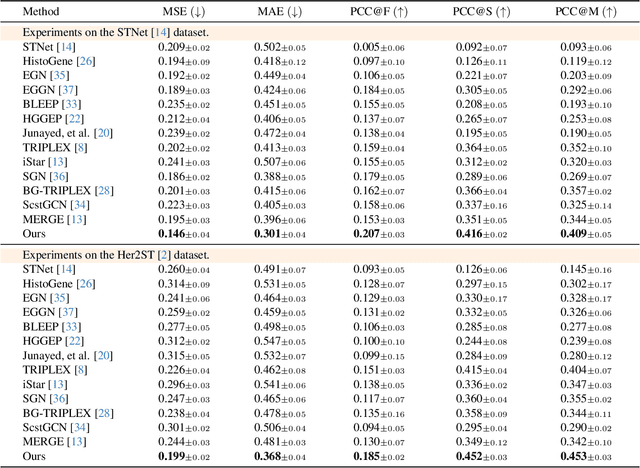
Task: Open citation [14] in the STNet dataset header
Action: pos(160,32)
